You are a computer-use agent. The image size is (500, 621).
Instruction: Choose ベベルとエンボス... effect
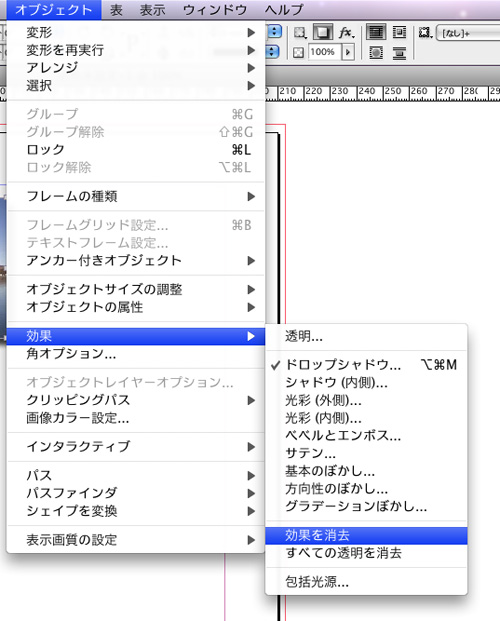pyautogui.click(x=366, y=436)
